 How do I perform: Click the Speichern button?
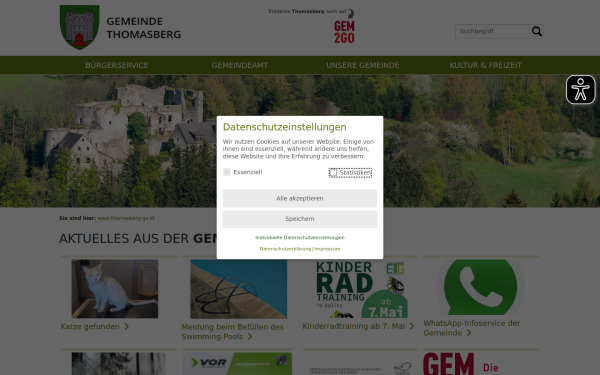click(x=300, y=219)
